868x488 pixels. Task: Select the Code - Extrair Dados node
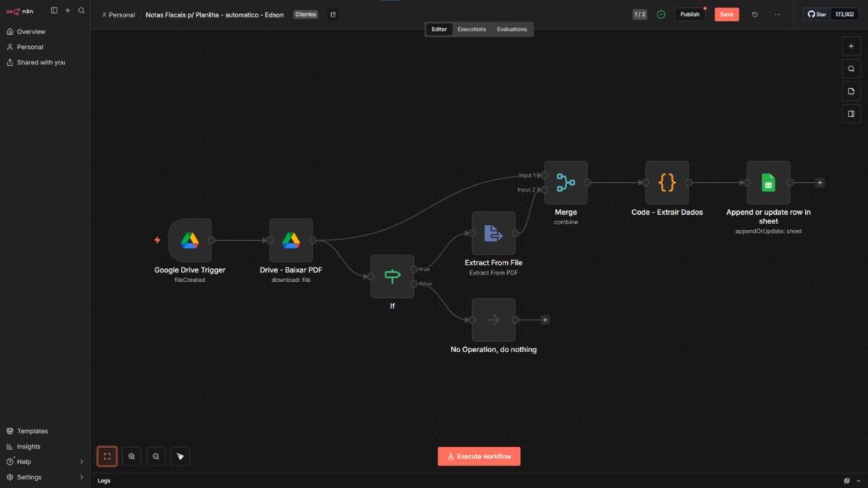667,183
